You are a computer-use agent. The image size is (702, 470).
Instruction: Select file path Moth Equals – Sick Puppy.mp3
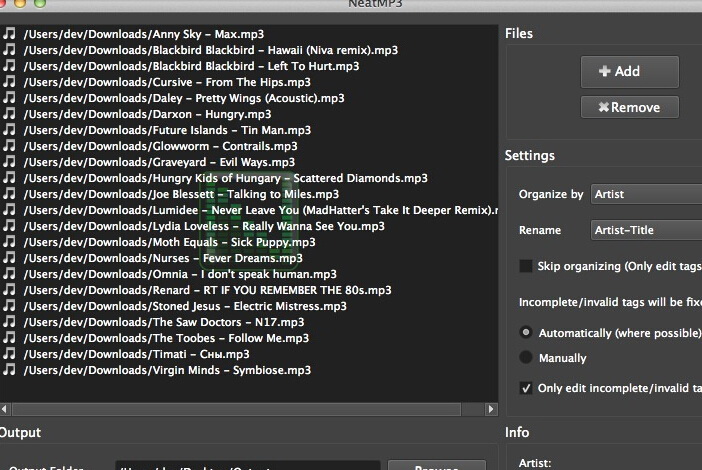[169, 242]
